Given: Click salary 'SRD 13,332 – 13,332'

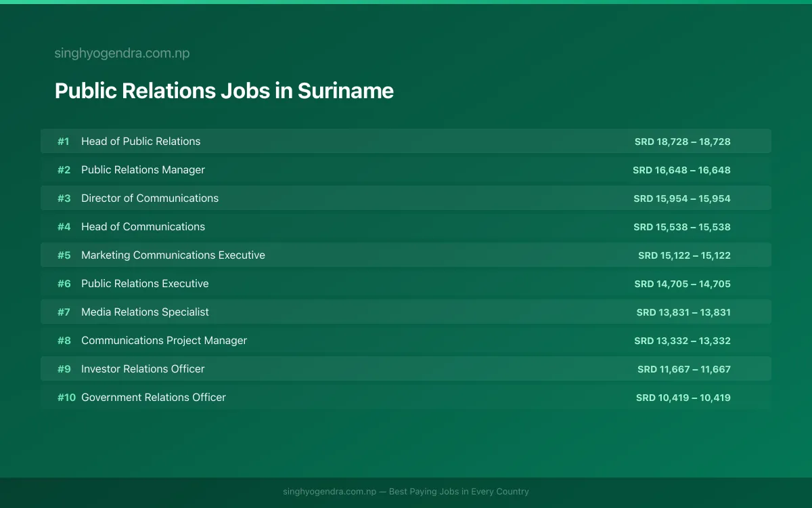Looking at the screenshot, I should (683, 341).
